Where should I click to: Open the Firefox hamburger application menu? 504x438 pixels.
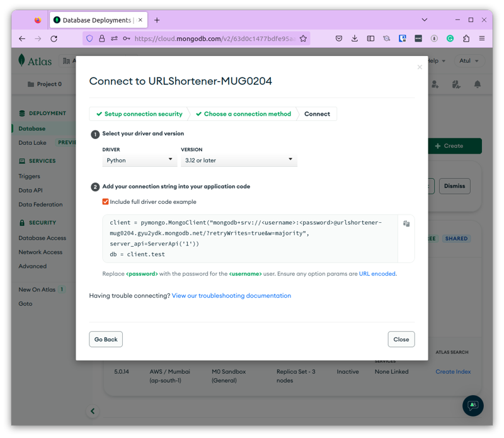point(482,38)
